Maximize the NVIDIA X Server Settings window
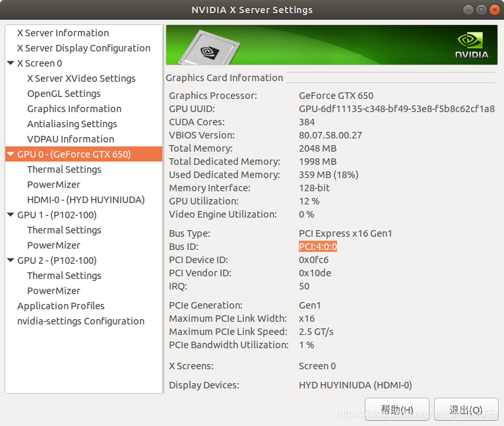This screenshot has width=504, height=426. pyautogui.click(x=482, y=10)
